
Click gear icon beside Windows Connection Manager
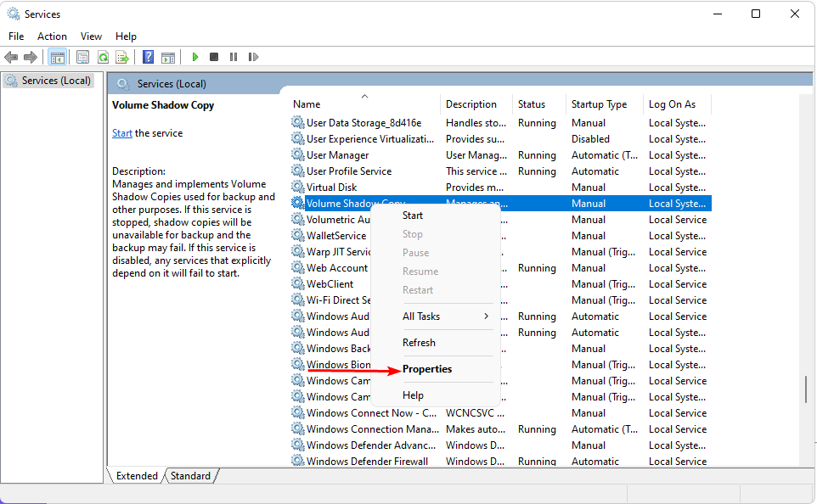click(297, 429)
